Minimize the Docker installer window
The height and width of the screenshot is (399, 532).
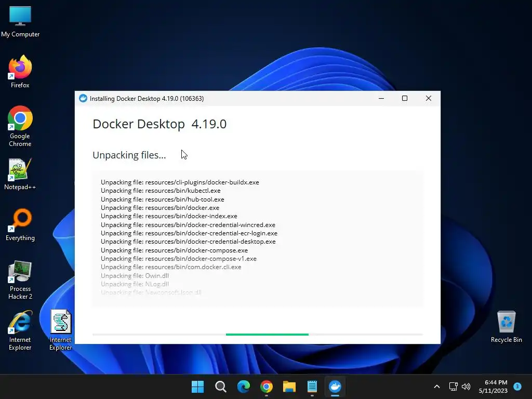[381, 98]
